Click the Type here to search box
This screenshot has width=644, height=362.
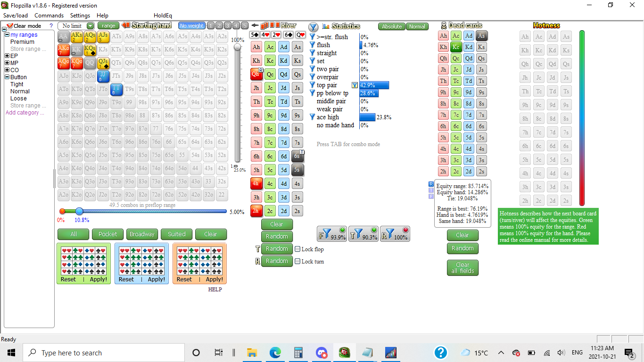coord(104,353)
